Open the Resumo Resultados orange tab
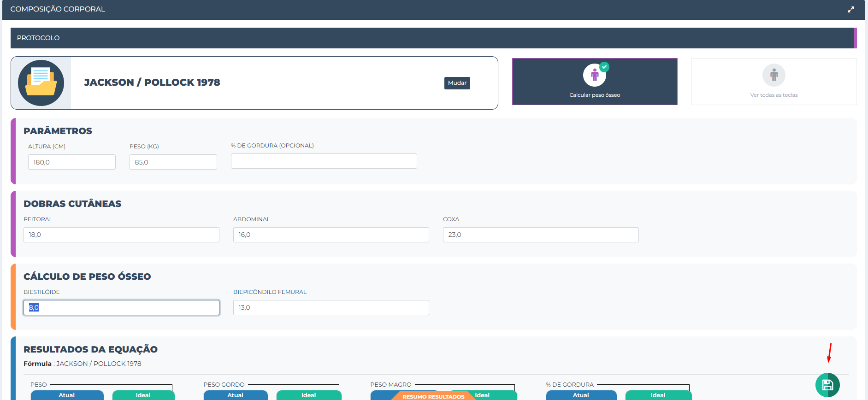Screen dimensions: 868x400 [433, 396]
